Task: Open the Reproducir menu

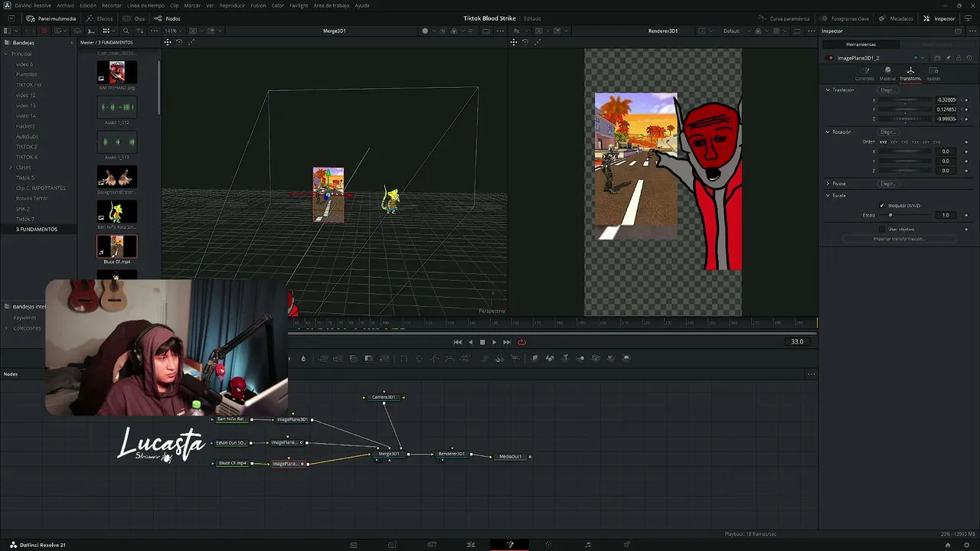Action: (x=233, y=5)
